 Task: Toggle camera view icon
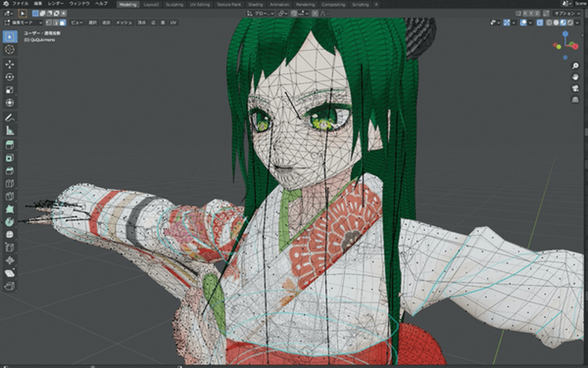point(575,88)
